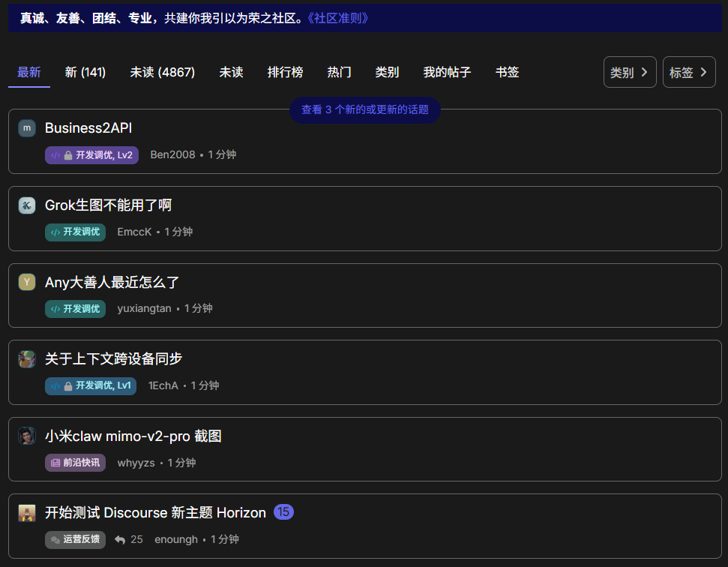728x567 pixels.
Task: Select the 未读 tab without count
Action: [x=231, y=72]
